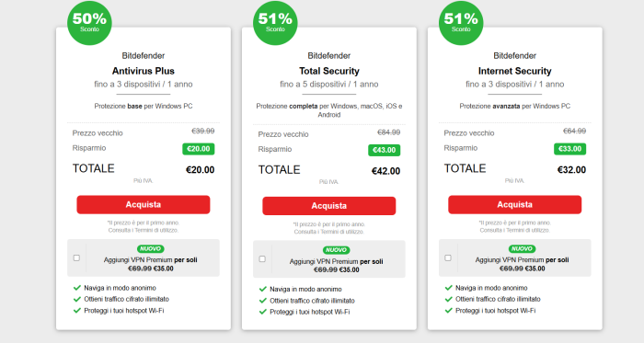Screen dimensions: 644x343
Task: Purchase Internet Security via the Acquista button
Action: (514, 204)
